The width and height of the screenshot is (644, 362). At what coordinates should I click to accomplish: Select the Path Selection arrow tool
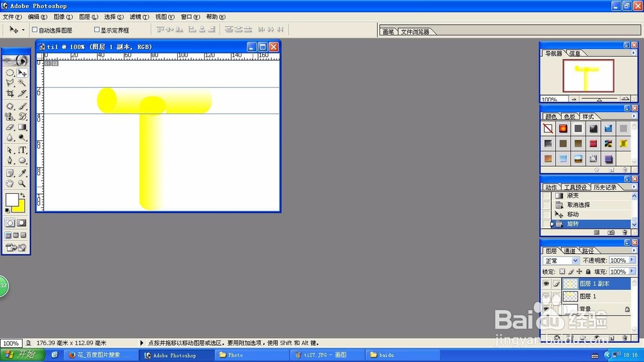tap(10, 150)
